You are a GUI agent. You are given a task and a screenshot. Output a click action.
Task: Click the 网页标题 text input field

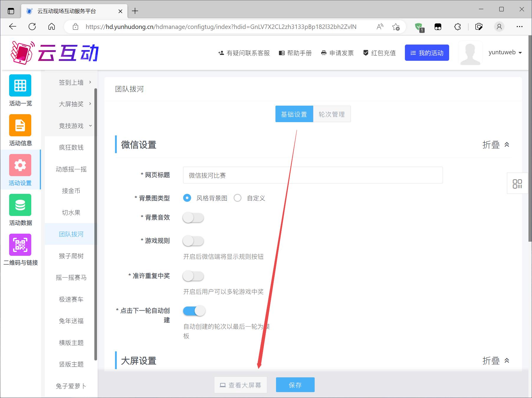[x=313, y=175]
